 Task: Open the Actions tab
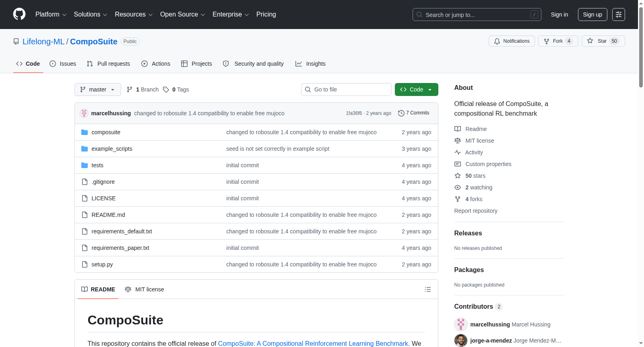coord(156,64)
